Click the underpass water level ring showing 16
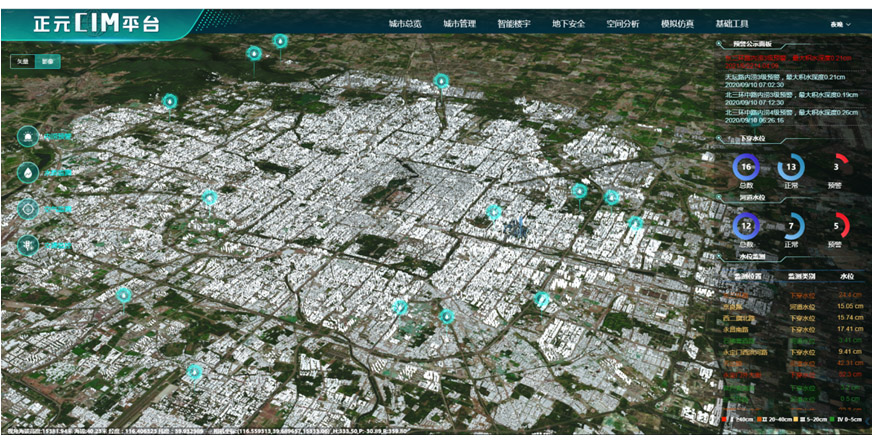The width and height of the screenshot is (873, 448). [x=746, y=168]
